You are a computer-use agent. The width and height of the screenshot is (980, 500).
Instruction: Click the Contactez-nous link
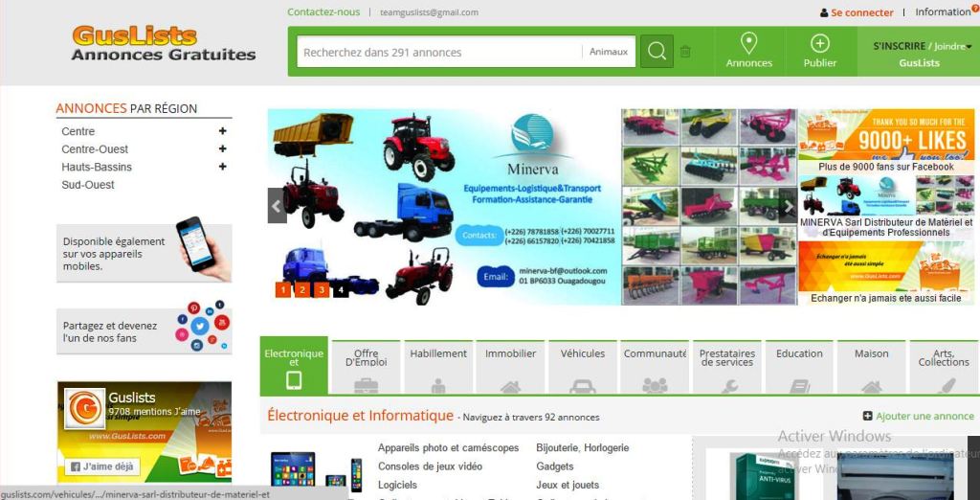click(323, 12)
